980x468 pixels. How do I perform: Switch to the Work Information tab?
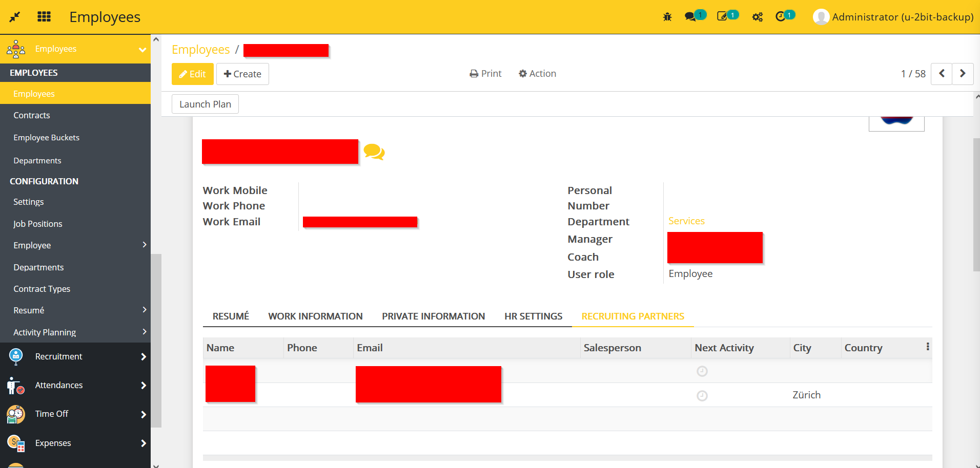[315, 316]
